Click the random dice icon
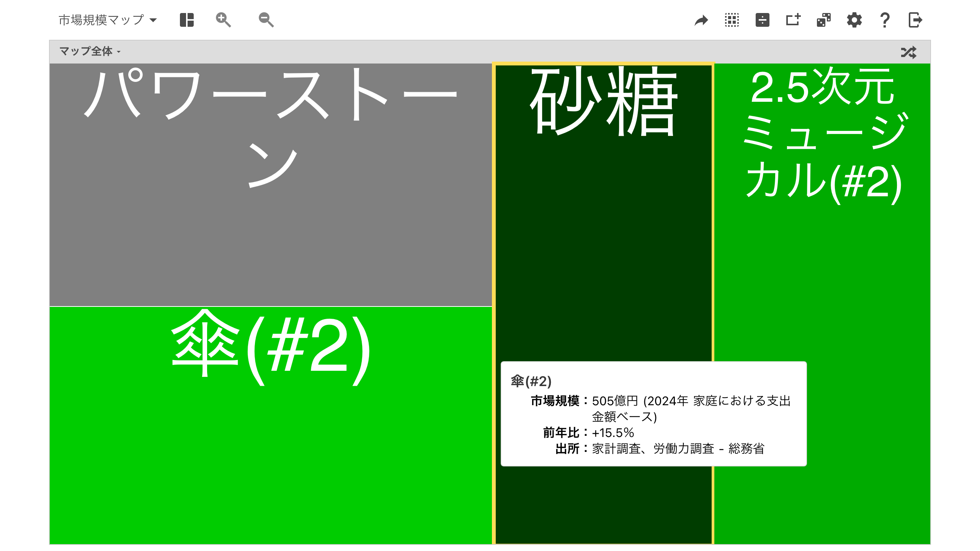Image resolution: width=980 pixels, height=551 pixels. coord(823,20)
